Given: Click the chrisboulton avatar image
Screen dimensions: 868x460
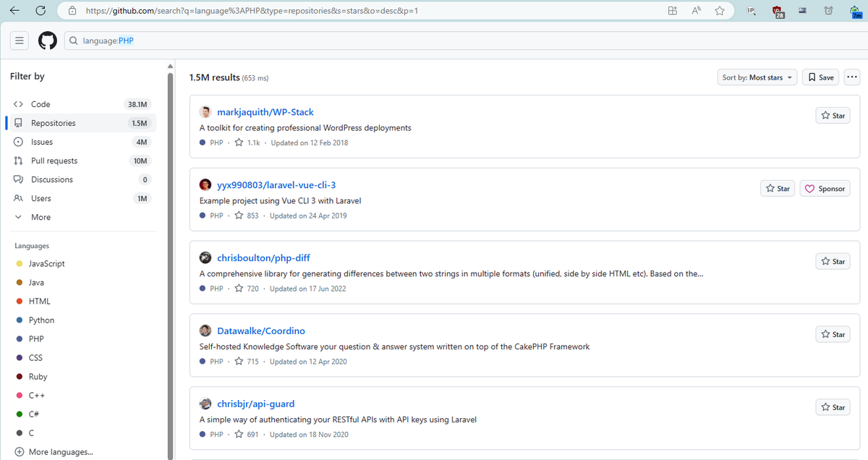Looking at the screenshot, I should [x=205, y=258].
